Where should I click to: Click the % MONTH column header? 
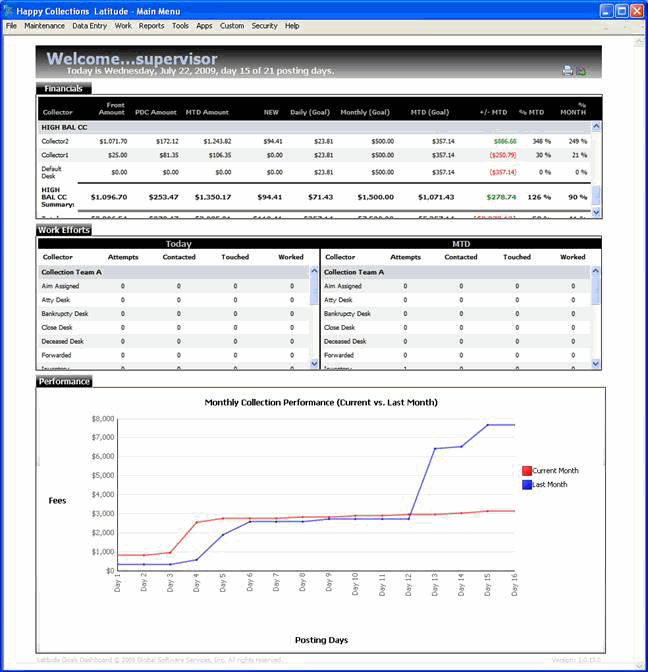pos(573,108)
